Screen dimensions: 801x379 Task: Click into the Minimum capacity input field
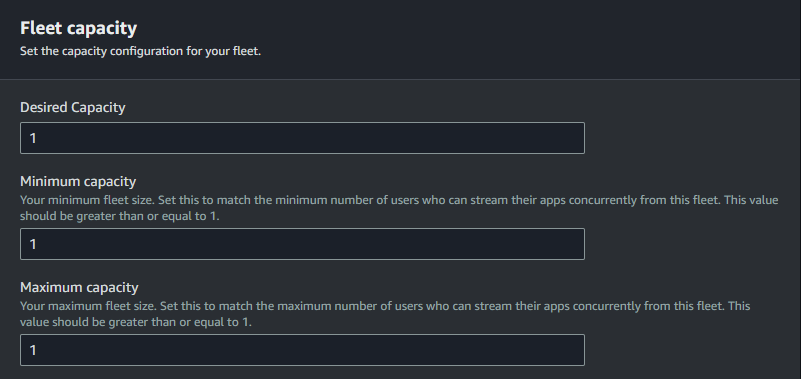(302, 244)
